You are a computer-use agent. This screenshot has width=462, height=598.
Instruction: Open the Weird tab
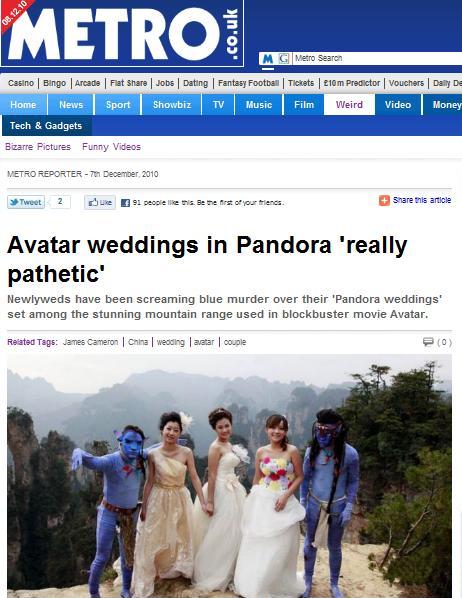tap(349, 104)
